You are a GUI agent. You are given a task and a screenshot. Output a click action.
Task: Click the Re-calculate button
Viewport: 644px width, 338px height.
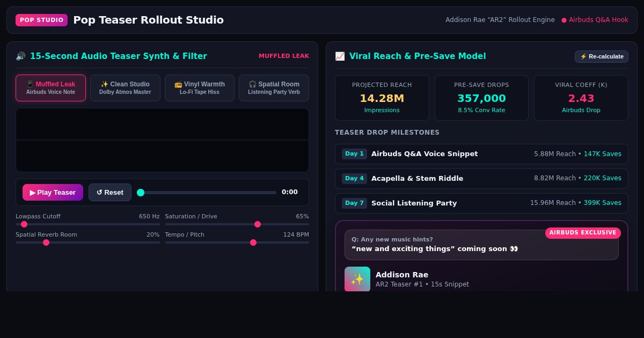coord(602,56)
